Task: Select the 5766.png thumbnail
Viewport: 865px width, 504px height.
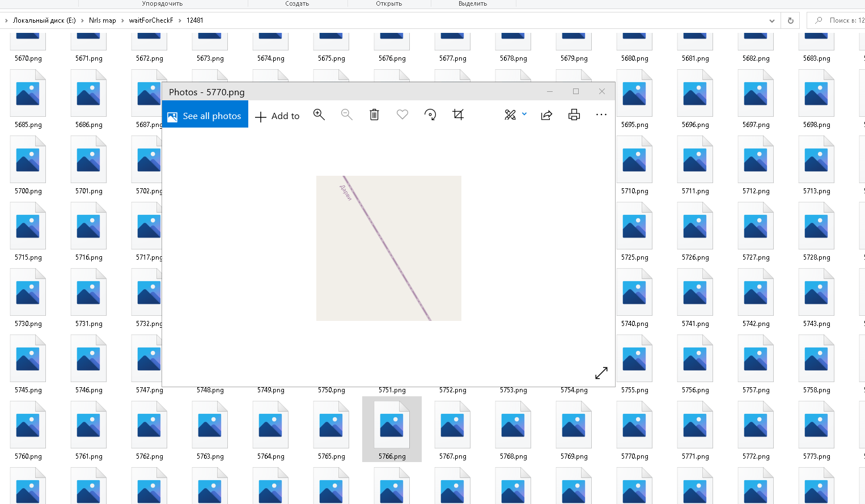Action: click(x=392, y=425)
